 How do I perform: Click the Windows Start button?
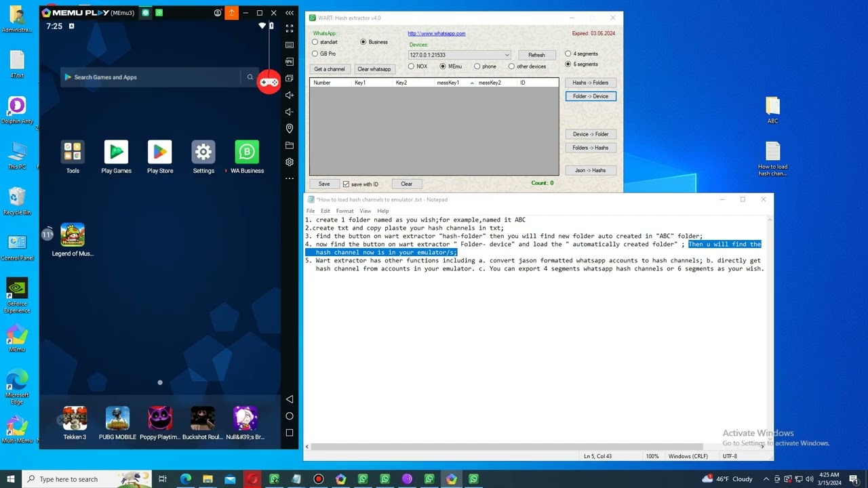(x=11, y=479)
